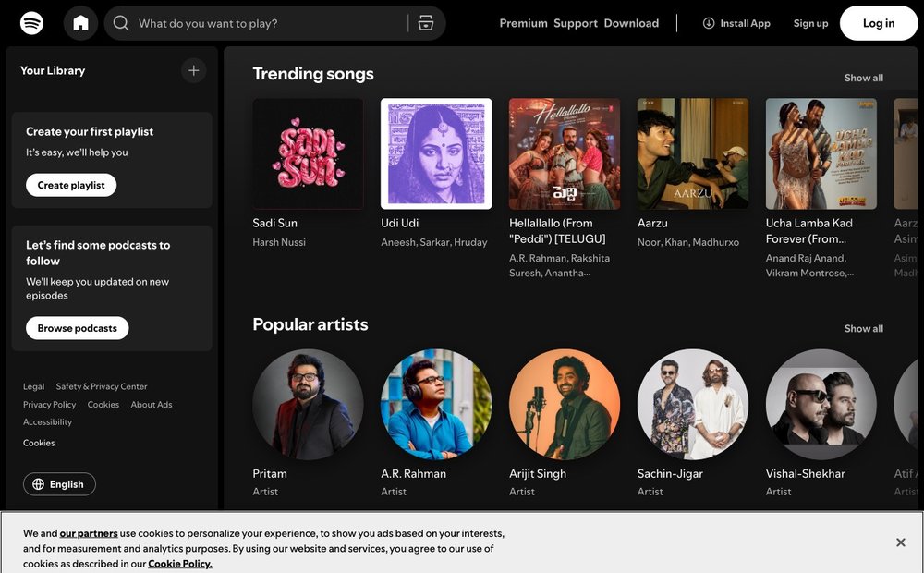This screenshot has height=573, width=924.
Task: Click the 'Arijit Singh' artist name
Action: [x=538, y=474]
